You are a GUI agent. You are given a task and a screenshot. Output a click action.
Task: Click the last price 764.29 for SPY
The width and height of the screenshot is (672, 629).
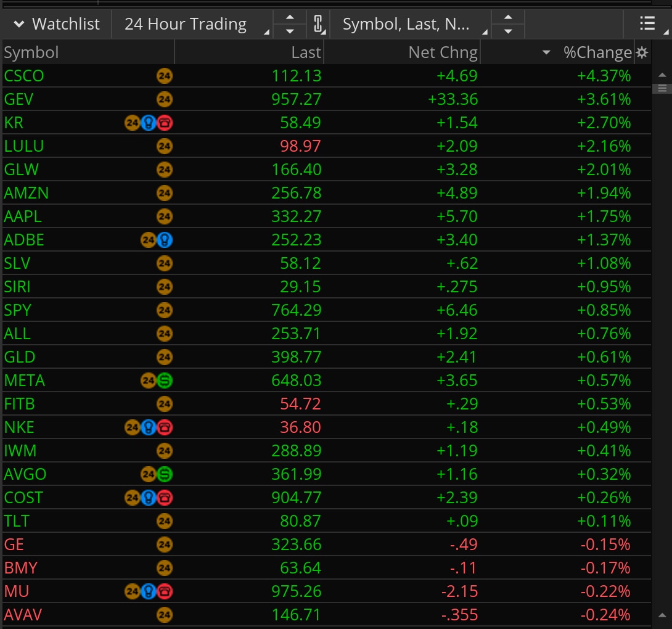(x=296, y=310)
